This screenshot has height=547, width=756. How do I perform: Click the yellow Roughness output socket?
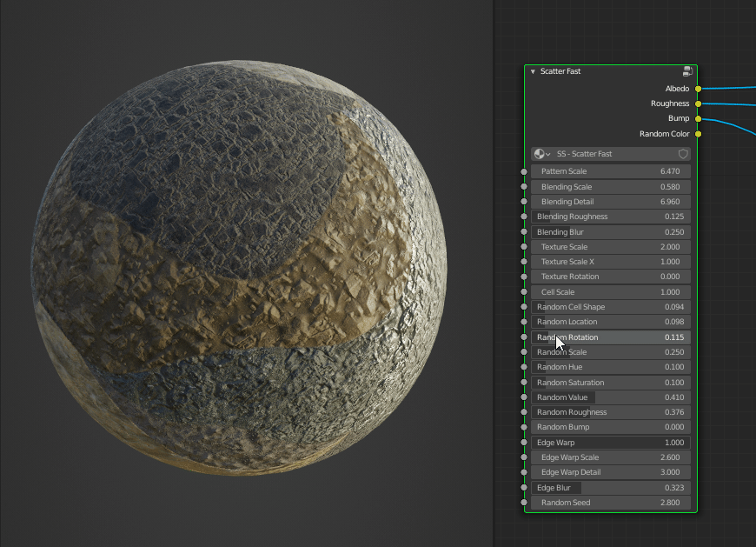(x=698, y=103)
